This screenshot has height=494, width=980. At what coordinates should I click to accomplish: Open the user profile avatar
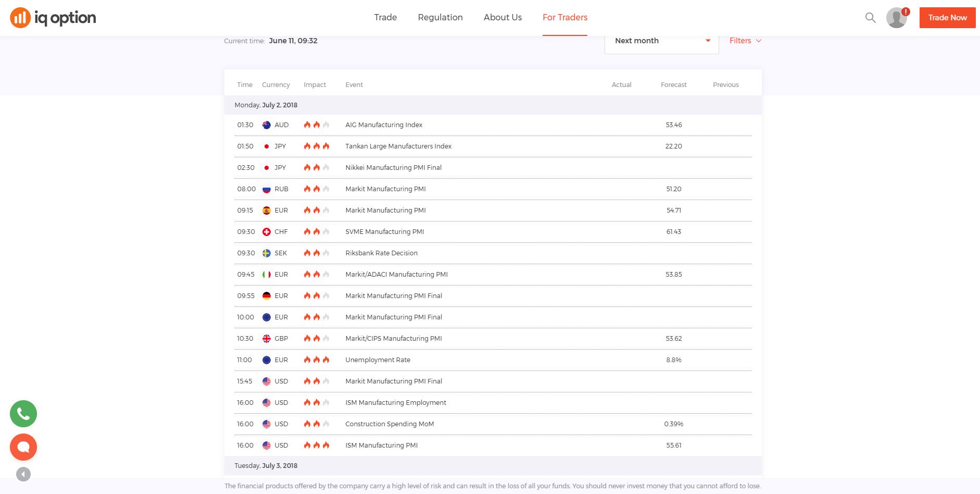897,18
